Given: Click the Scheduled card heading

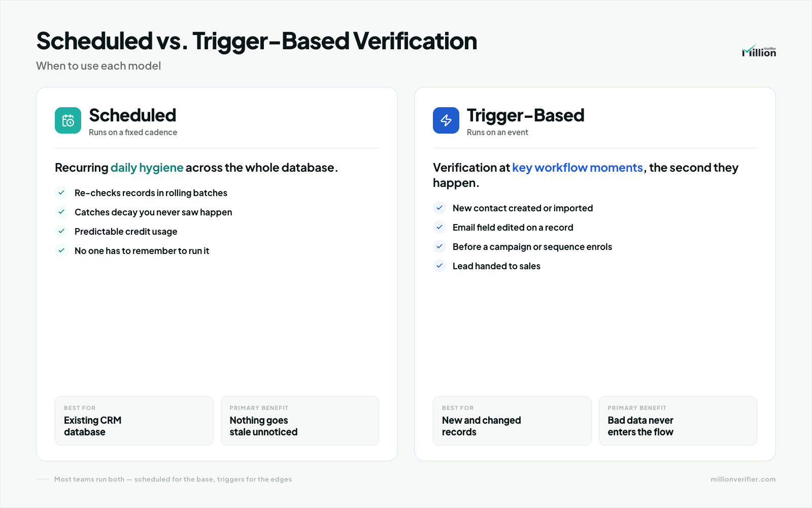Looking at the screenshot, I should [132, 115].
